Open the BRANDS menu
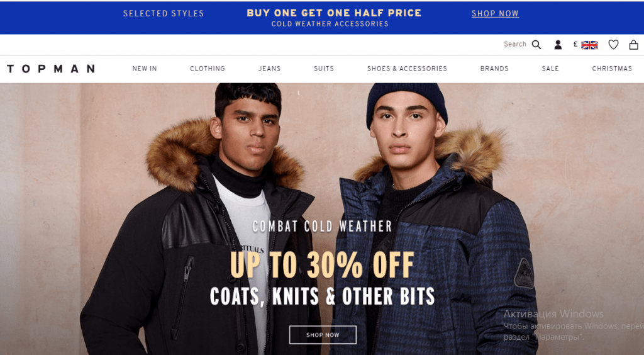 point(494,69)
